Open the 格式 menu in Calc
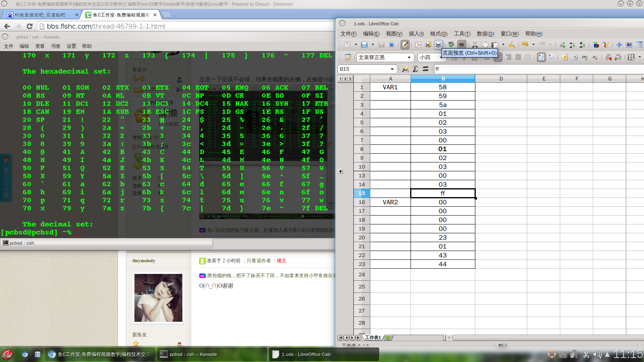644x362 pixels. (439, 34)
